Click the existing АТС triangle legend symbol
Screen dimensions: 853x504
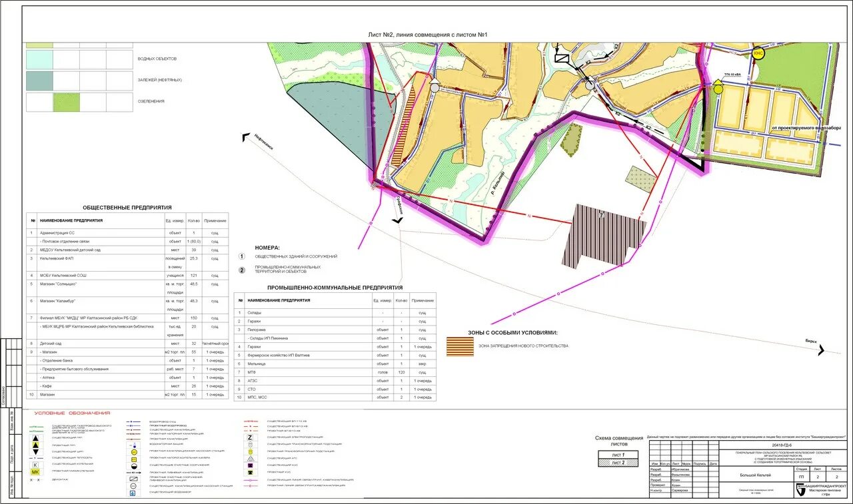coord(250,458)
